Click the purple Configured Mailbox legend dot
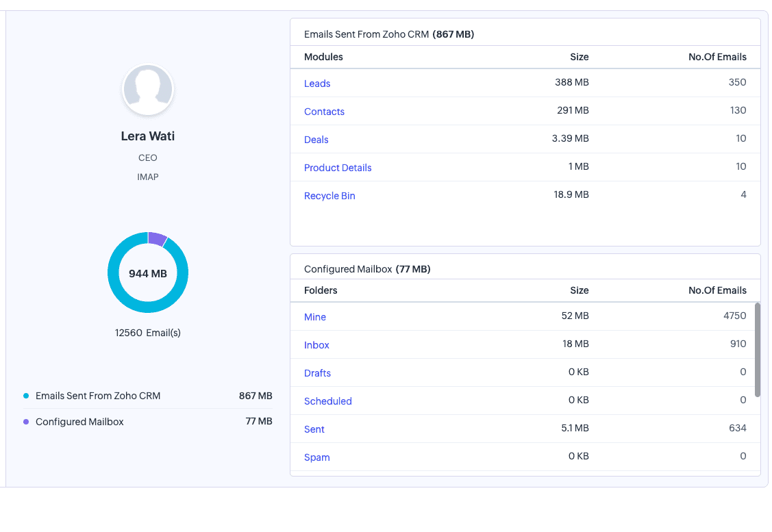The image size is (772, 532). 26,422
